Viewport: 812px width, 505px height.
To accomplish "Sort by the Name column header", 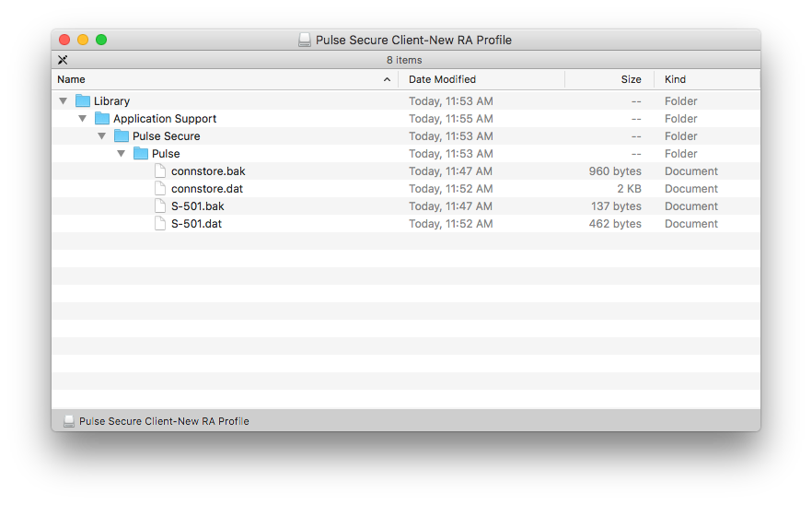I will [225, 79].
